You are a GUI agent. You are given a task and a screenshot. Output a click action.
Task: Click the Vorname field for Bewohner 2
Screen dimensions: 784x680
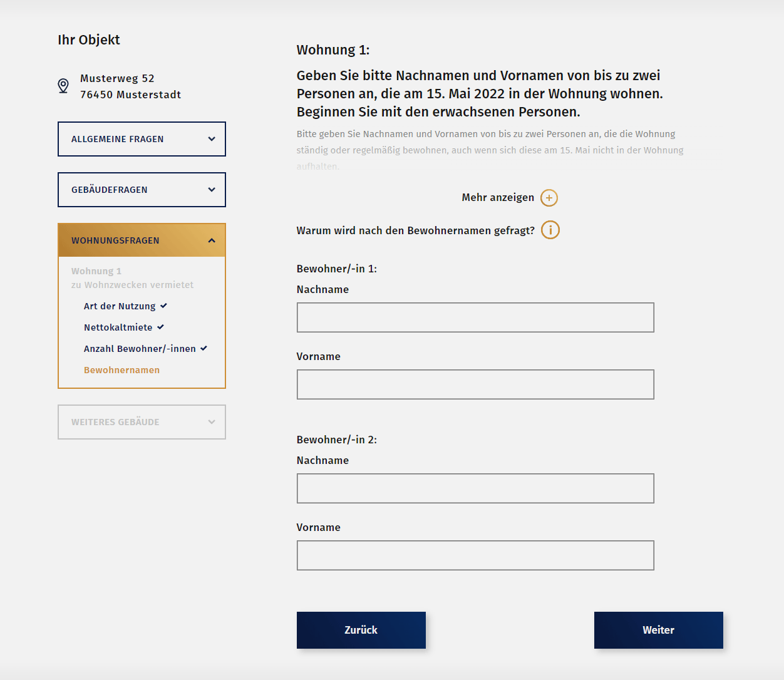point(475,555)
